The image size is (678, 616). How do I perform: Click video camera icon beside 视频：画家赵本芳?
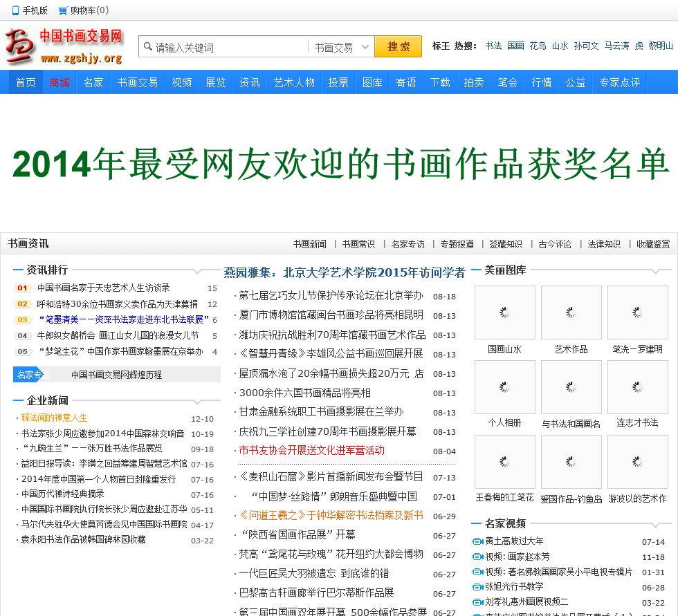(477, 557)
